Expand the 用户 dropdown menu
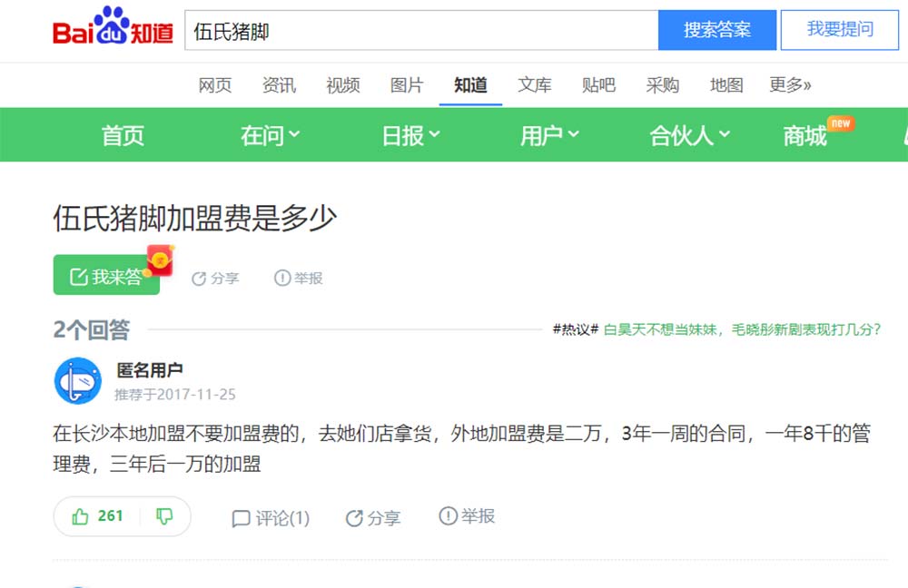The image size is (908, 588). coord(549,135)
